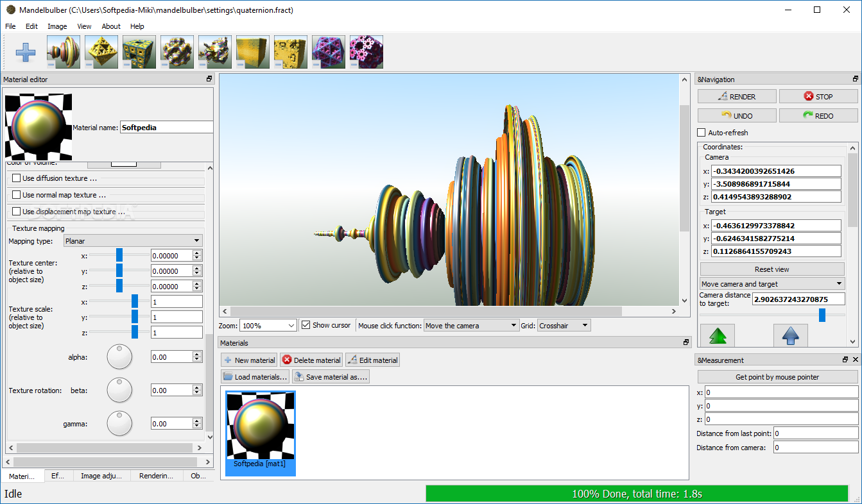Click the green up arrow navigation button
This screenshot has width=862, height=504.
pyautogui.click(x=717, y=335)
